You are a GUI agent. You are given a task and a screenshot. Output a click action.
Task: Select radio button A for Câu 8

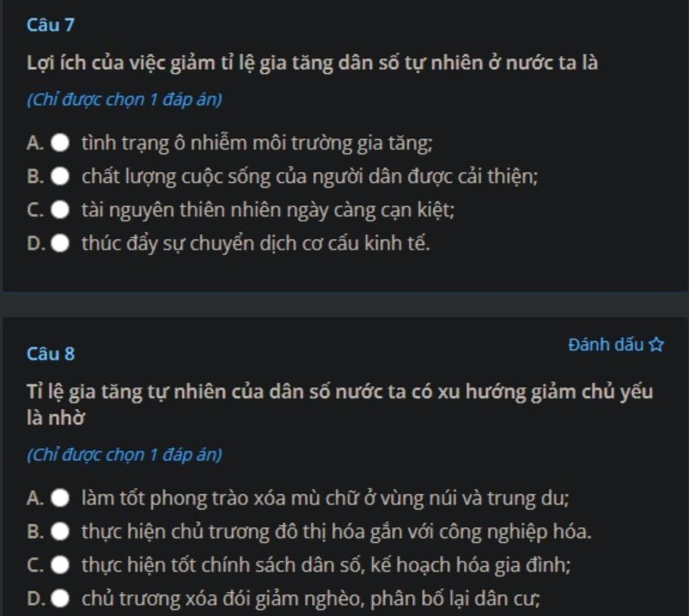point(61,498)
